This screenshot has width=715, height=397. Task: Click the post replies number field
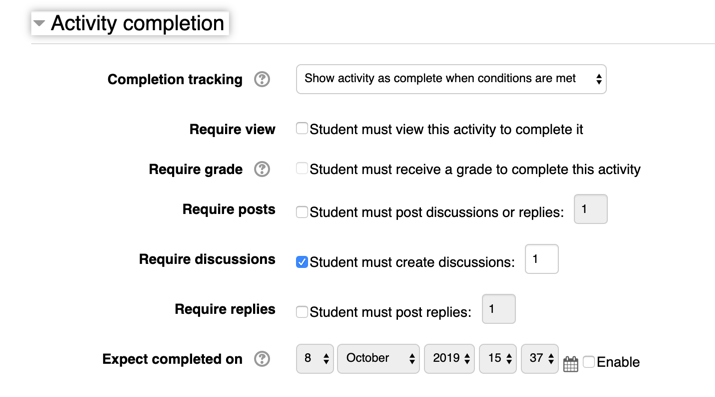(499, 309)
